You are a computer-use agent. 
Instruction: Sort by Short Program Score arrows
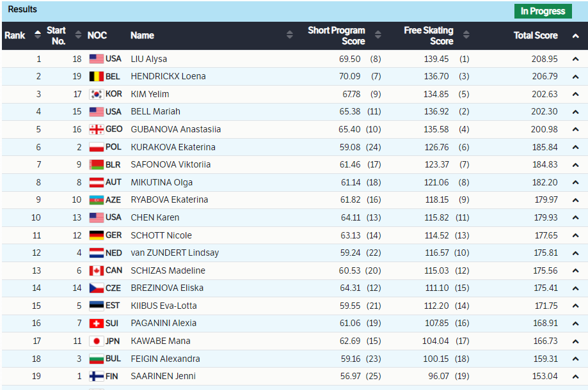click(377, 35)
